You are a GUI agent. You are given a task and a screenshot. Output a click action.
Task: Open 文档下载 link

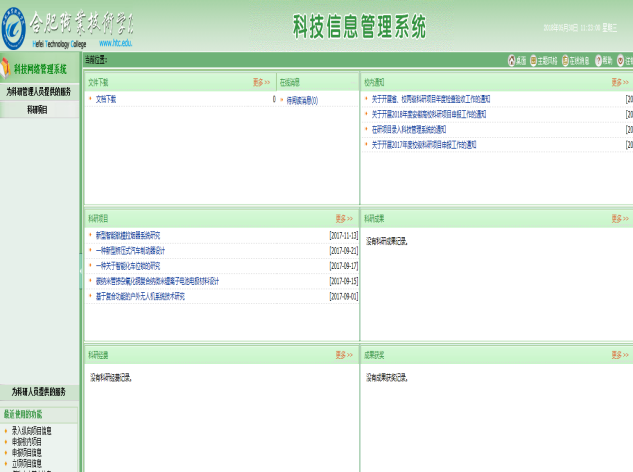point(105,100)
